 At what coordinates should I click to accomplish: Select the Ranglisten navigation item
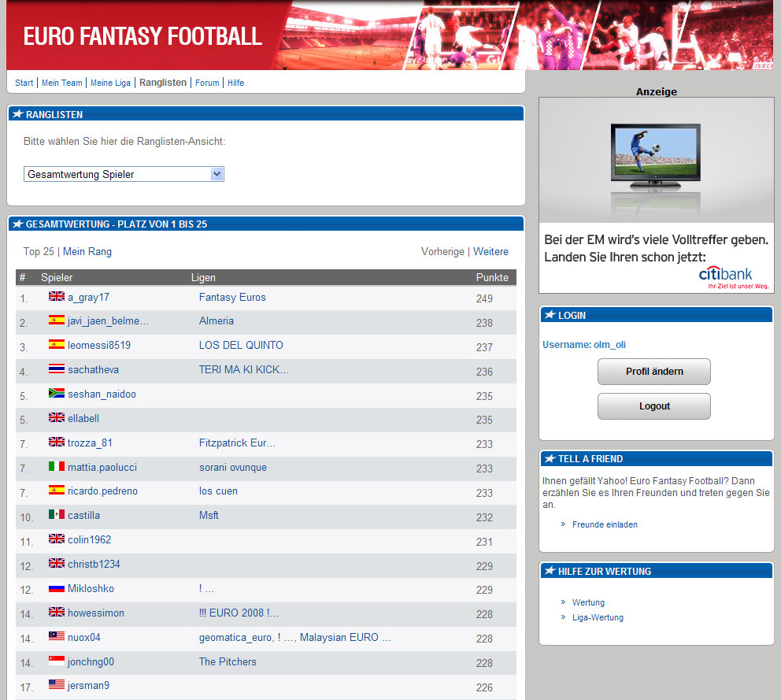(x=163, y=83)
